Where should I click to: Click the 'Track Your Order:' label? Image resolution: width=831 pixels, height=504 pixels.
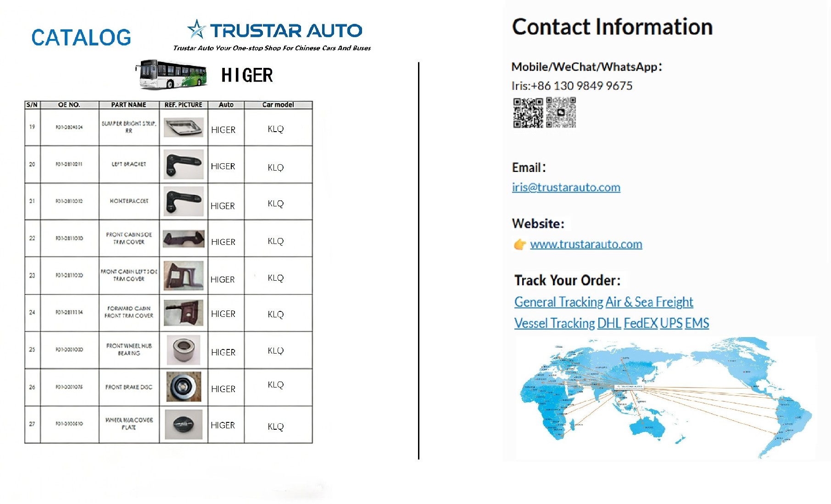tap(568, 280)
